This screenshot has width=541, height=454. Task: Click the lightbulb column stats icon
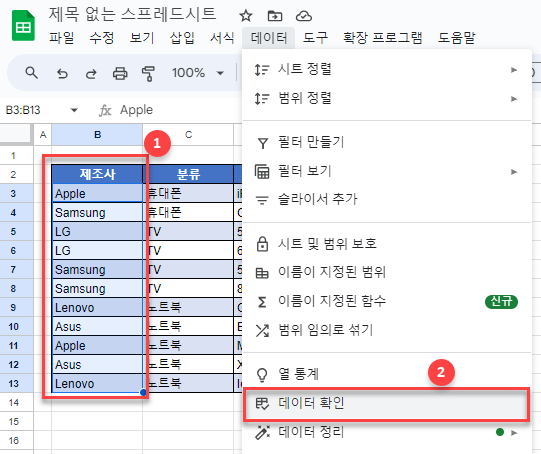[x=262, y=375]
